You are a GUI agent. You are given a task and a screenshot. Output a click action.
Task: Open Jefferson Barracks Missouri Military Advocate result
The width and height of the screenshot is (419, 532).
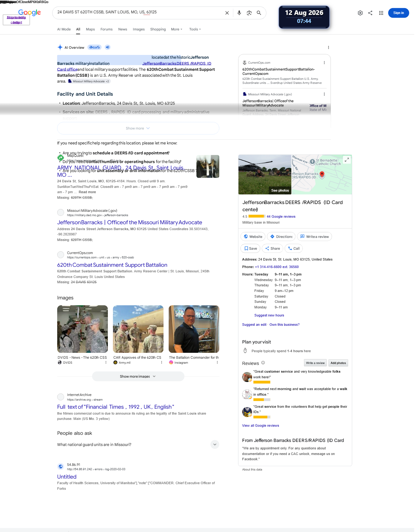click(130, 222)
